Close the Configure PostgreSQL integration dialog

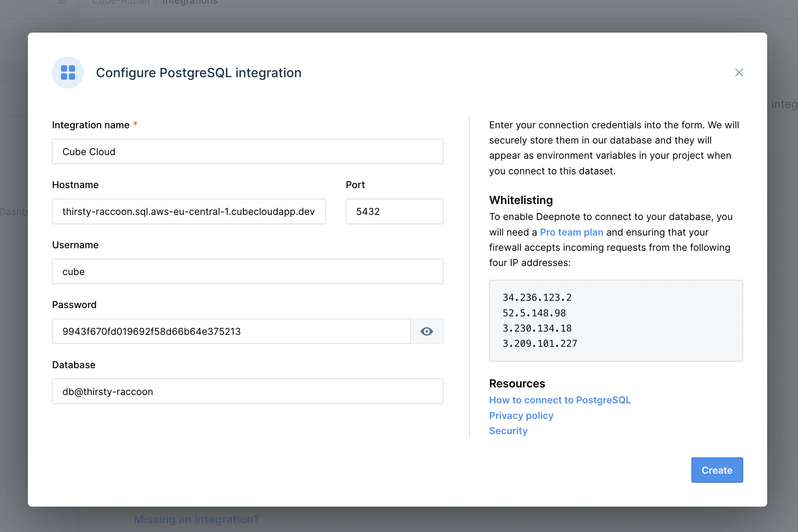pos(739,72)
